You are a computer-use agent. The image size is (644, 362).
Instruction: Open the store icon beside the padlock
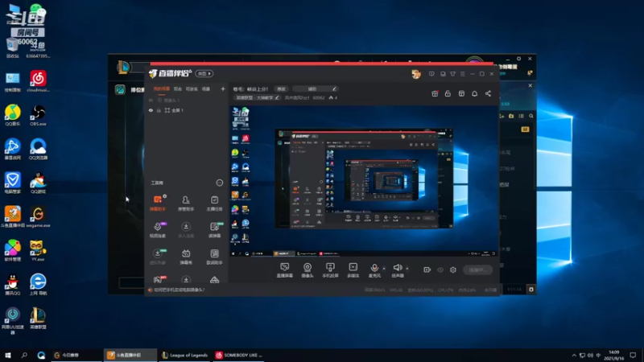[x=461, y=93]
